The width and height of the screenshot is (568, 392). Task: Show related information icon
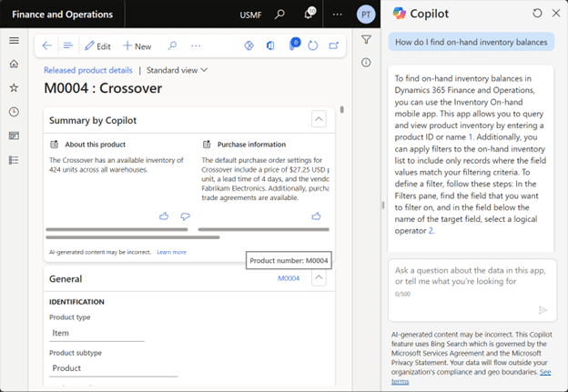pyautogui.click(x=366, y=63)
